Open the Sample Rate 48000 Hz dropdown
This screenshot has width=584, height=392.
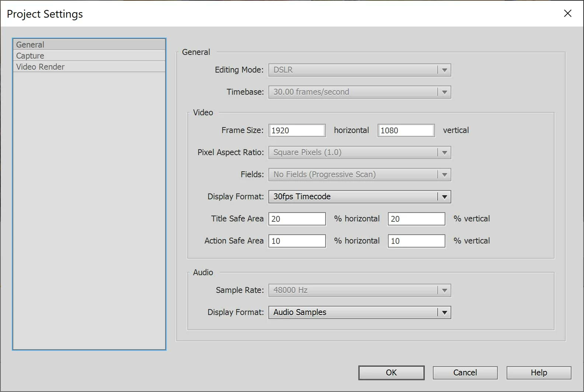359,290
